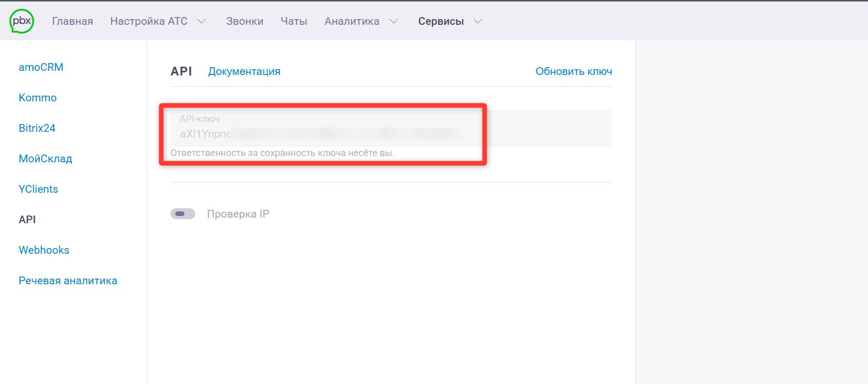This screenshot has height=384, width=868.
Task: Select Kommo in the sidebar
Action: point(38,98)
